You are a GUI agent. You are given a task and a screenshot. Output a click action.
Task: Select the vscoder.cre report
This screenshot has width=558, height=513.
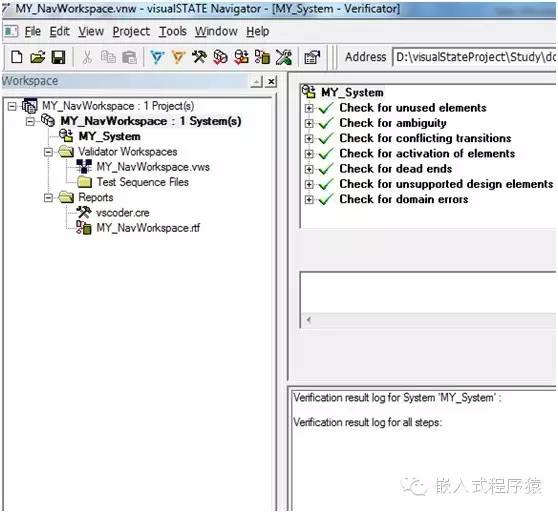pos(122,213)
